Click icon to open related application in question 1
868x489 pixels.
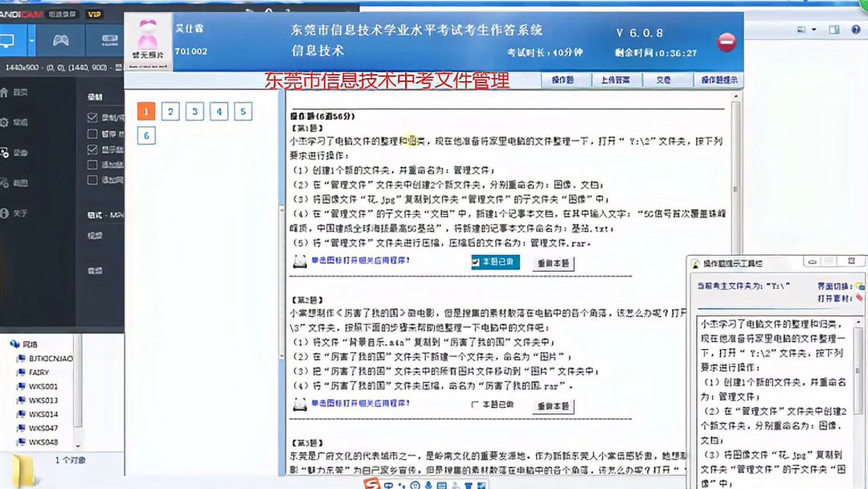(x=300, y=261)
